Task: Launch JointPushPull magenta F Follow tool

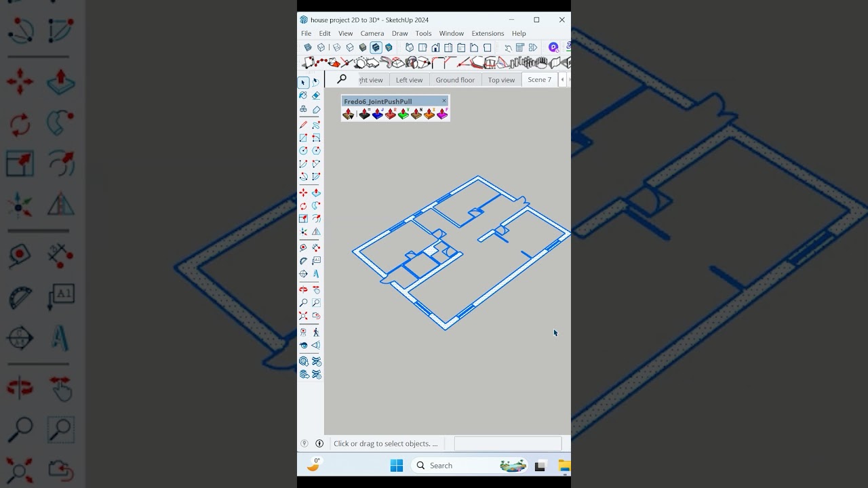Action: click(x=442, y=114)
